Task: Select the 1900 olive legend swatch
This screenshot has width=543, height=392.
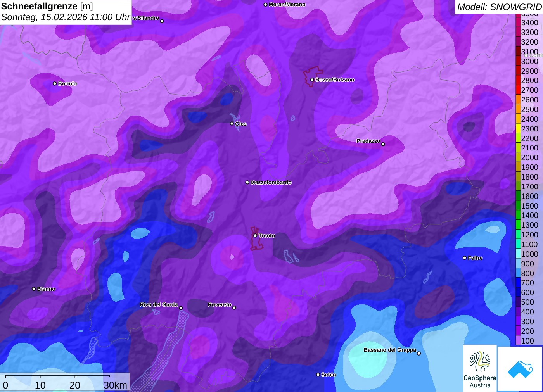Action: [518, 167]
